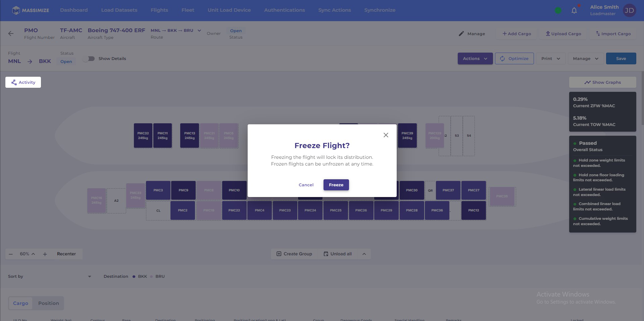Click the pencil Manage icon
This screenshot has height=321, width=644.
(x=461, y=34)
